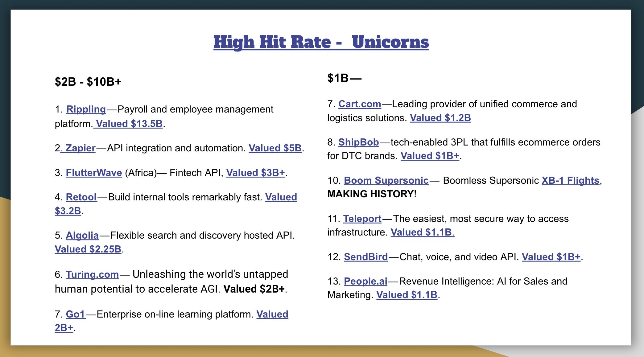Screen dimensions: 644x357
Task: Select the 'MAKING HISTORY' bold text
Action: 370,194
